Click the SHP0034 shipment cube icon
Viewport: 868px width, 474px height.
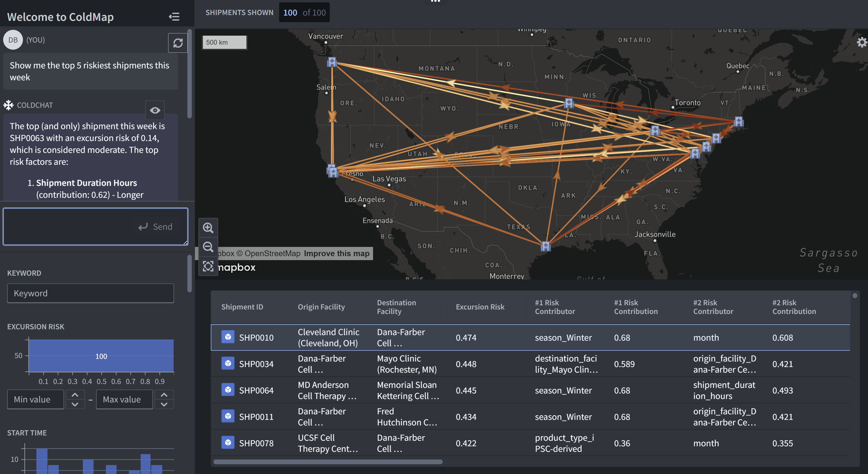[x=228, y=363]
